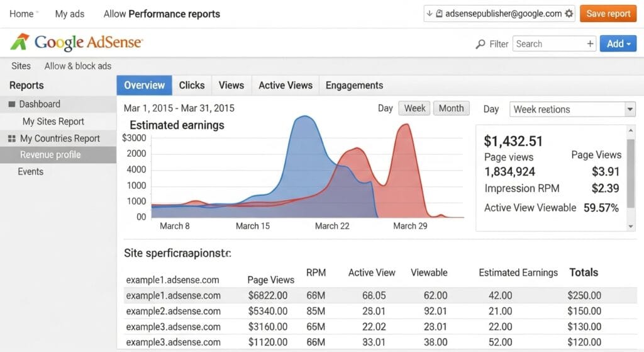Image resolution: width=644 pixels, height=352 pixels.
Task: Click the March 22 axis label
Action: [332, 226]
